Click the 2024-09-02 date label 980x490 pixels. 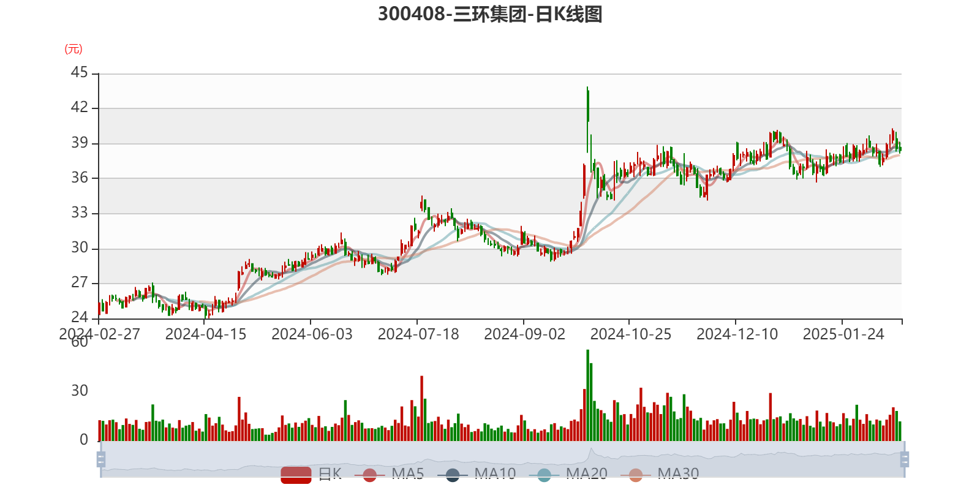tap(524, 334)
